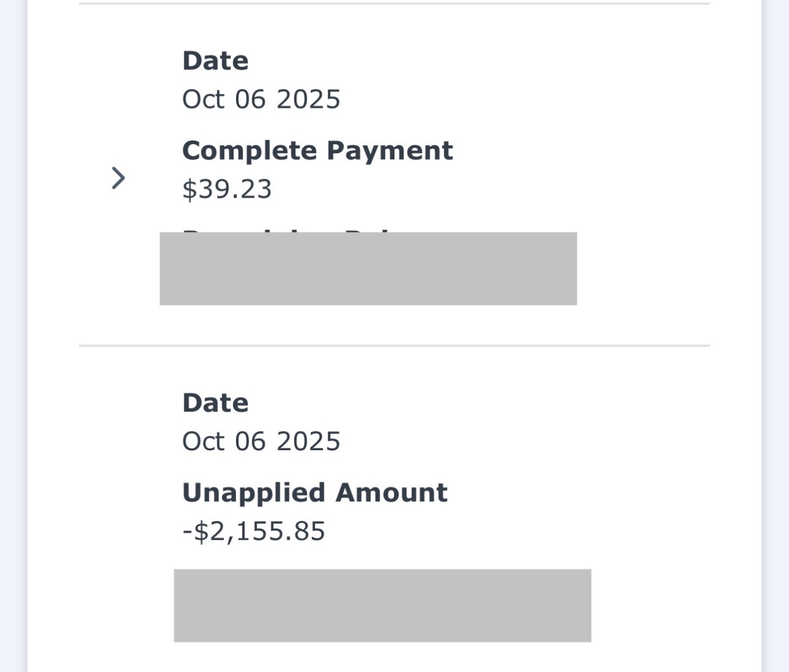789x672 pixels.
Task: Click the light blue margin left of the card
Action: coord(12,336)
